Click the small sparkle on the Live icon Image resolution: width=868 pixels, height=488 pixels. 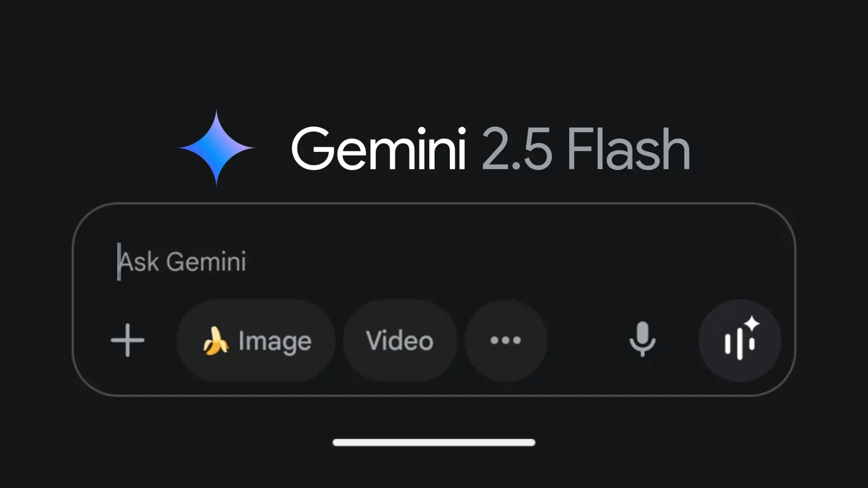pos(752,324)
